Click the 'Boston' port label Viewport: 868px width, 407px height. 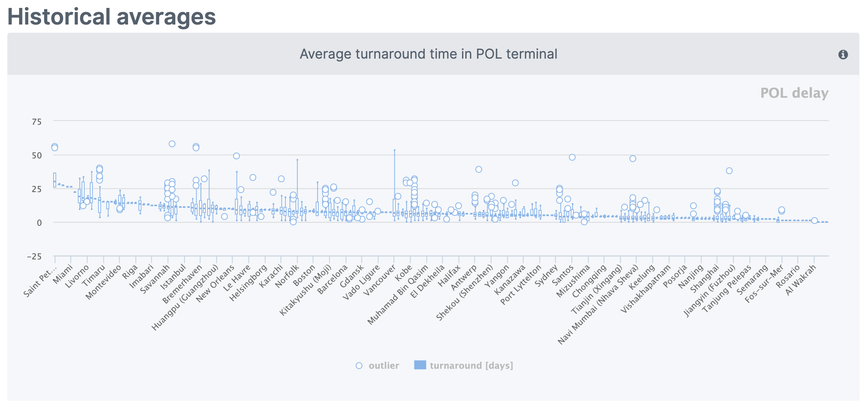click(305, 276)
